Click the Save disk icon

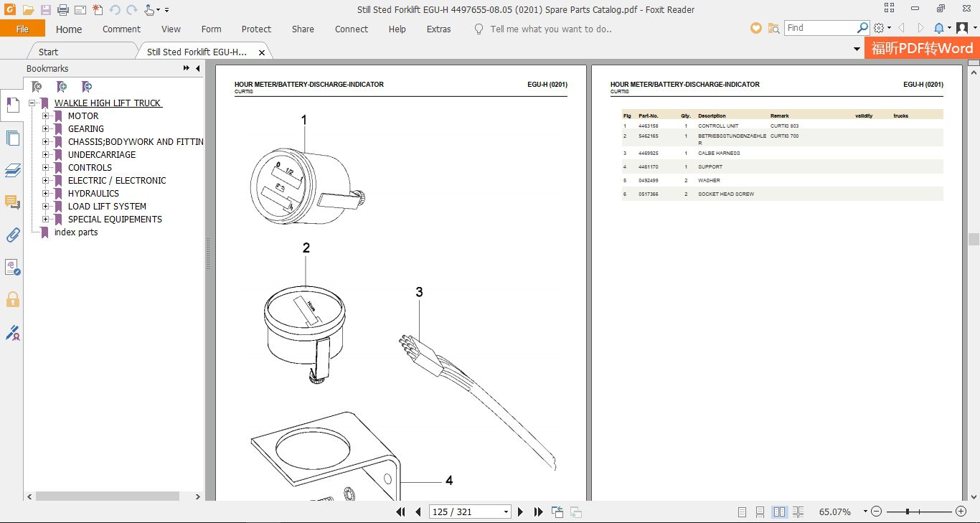click(x=46, y=10)
